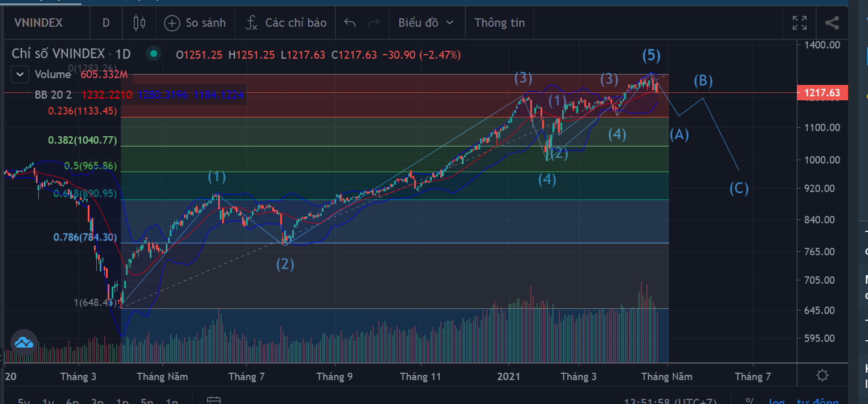This screenshot has height=404, width=868.
Task: Undo the last chart action
Action: coord(350,23)
